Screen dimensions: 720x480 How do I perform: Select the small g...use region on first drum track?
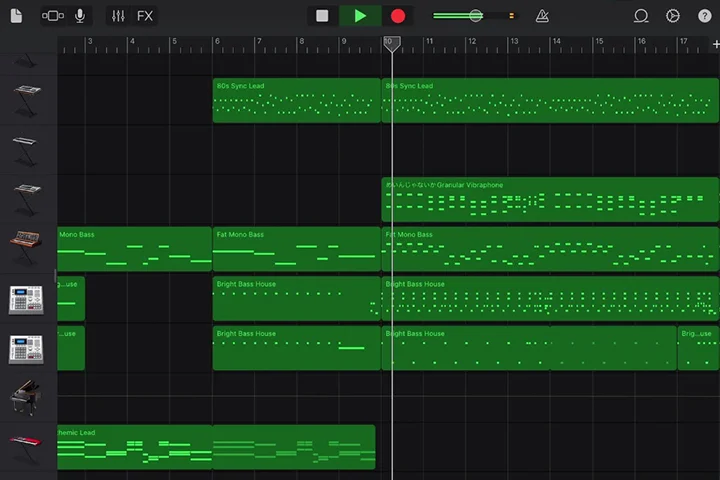pos(71,299)
